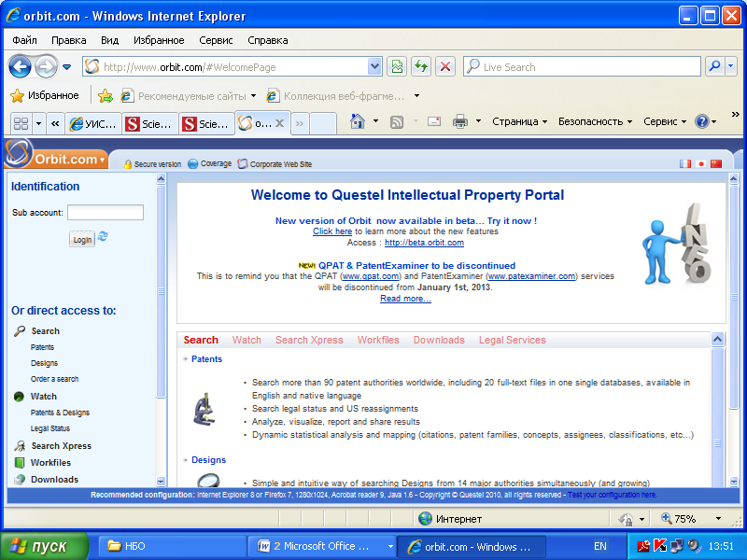Viewport: 747px width, 560px height.
Task: Follow the Read more... link
Action: click(x=405, y=299)
